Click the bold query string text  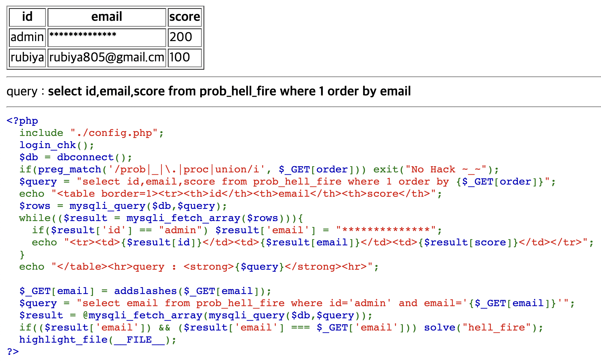point(229,91)
